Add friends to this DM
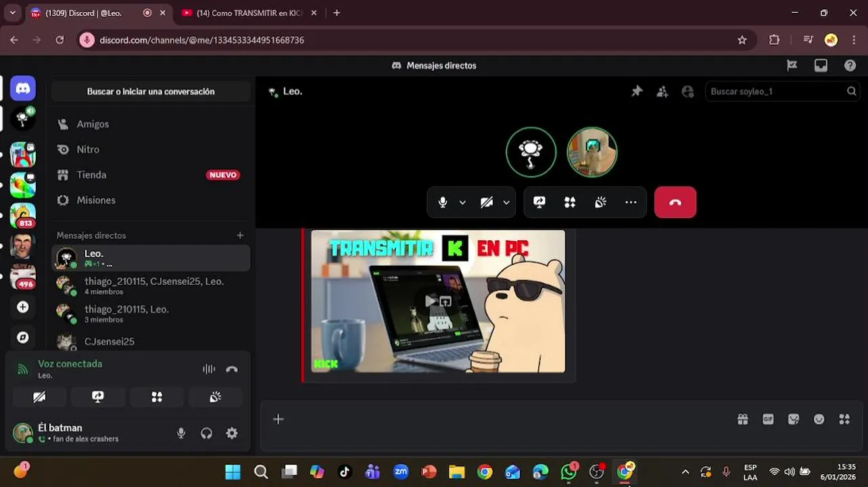The image size is (868, 487). 662,91
